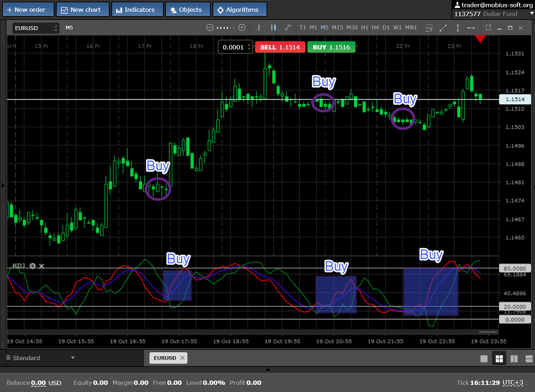Remove the KDJ indicator

[42, 266]
